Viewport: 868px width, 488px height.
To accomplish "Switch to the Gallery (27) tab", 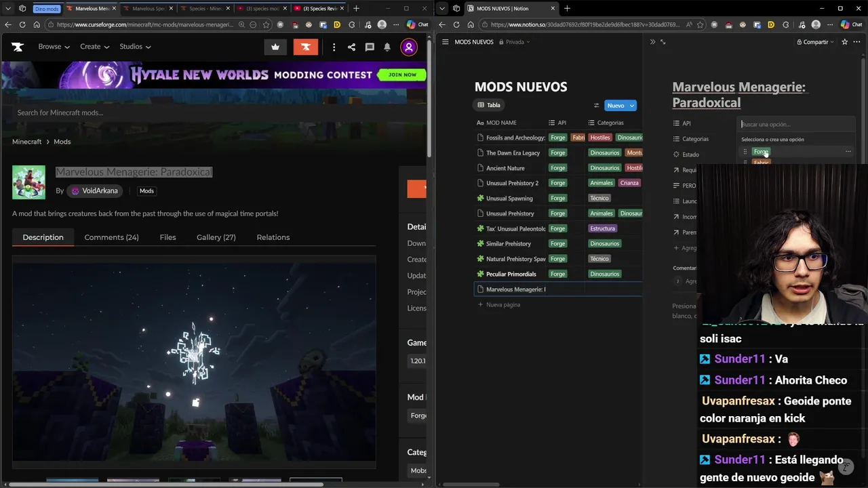I will coord(216,237).
